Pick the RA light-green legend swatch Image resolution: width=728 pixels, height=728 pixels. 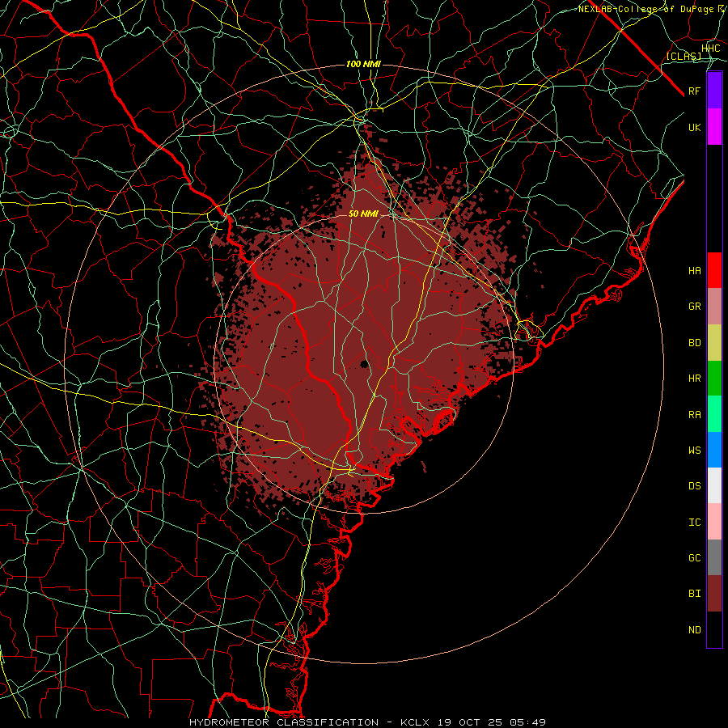coord(714,414)
